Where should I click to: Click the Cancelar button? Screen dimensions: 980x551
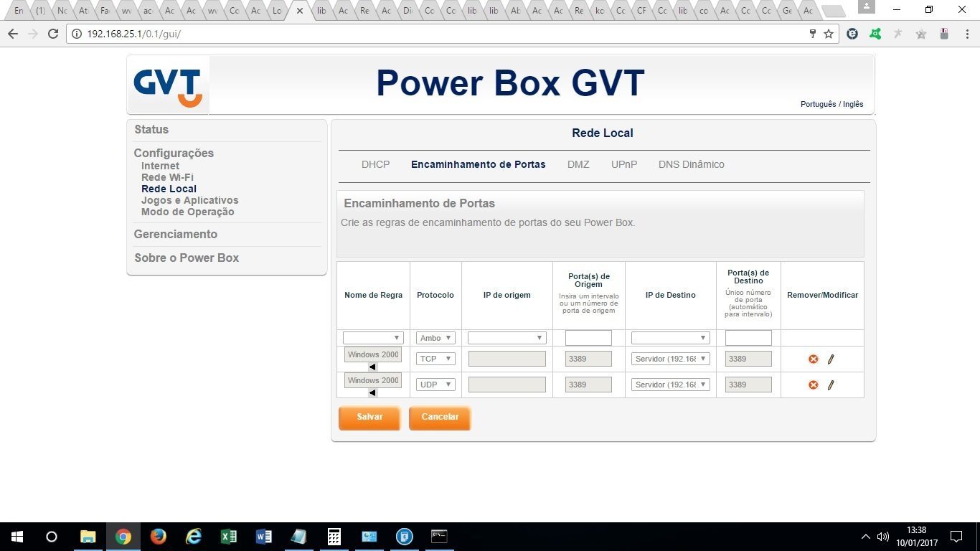440,418
